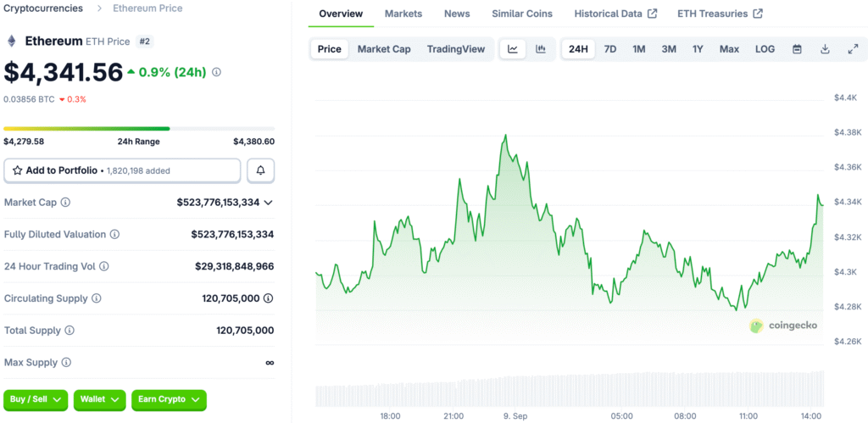Set chart range to 1M

pos(639,49)
